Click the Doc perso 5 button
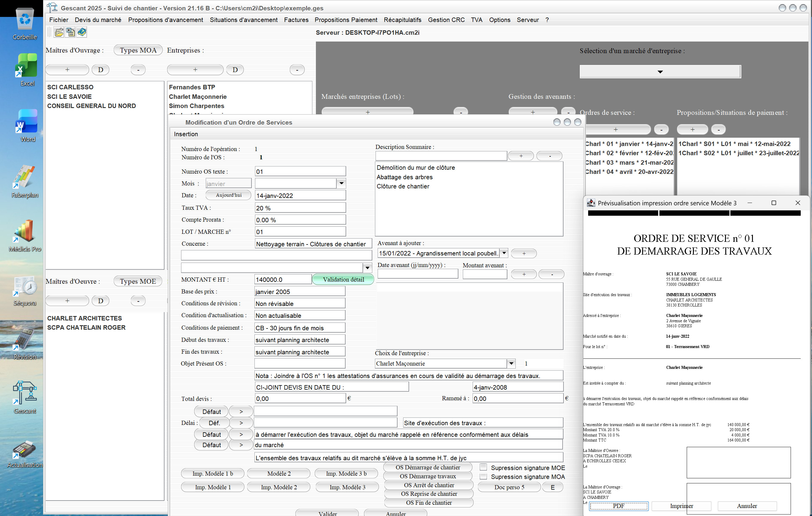The width and height of the screenshot is (812, 516). [509, 487]
